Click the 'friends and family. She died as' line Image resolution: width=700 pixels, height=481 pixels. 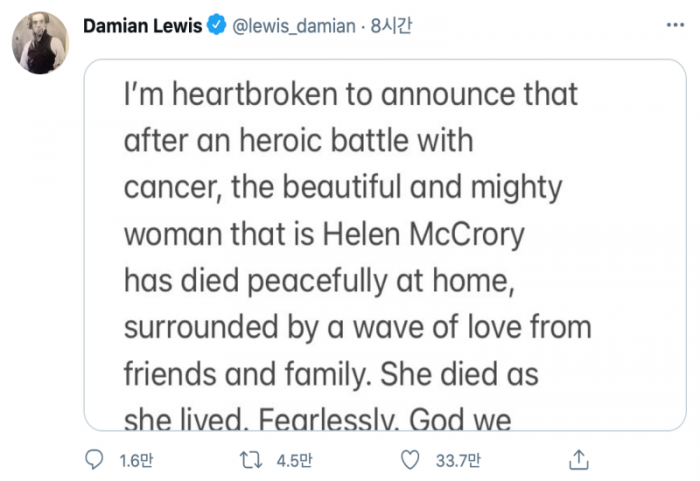click(331, 374)
